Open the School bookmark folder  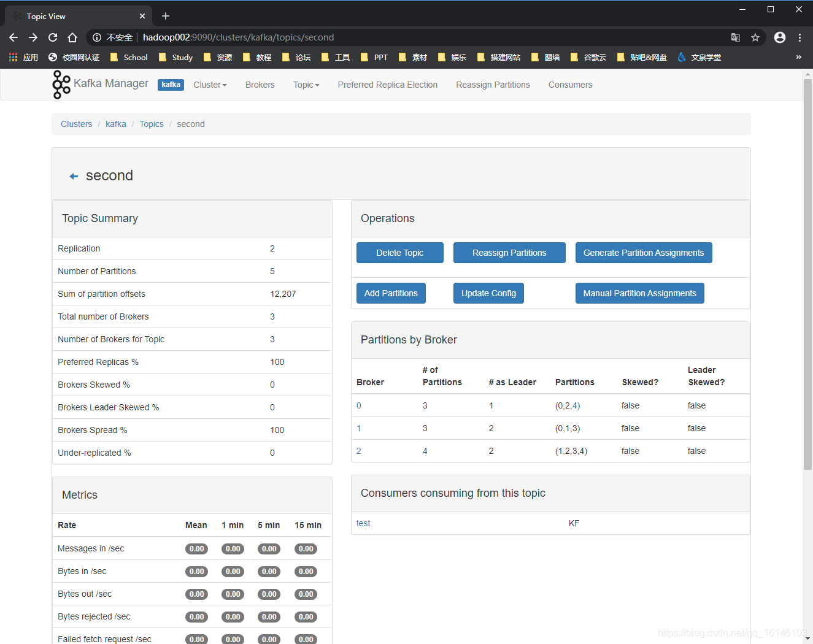coord(129,57)
